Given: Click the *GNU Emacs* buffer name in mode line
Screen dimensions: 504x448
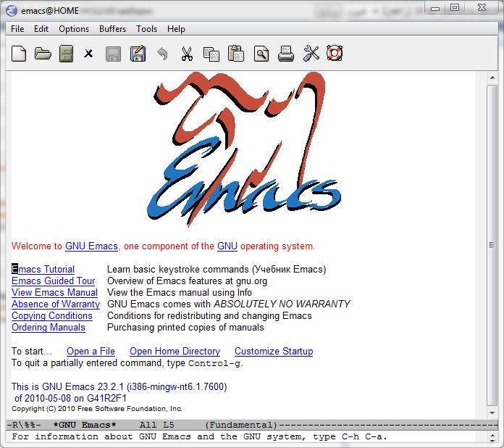Looking at the screenshot, I should tap(85, 425).
